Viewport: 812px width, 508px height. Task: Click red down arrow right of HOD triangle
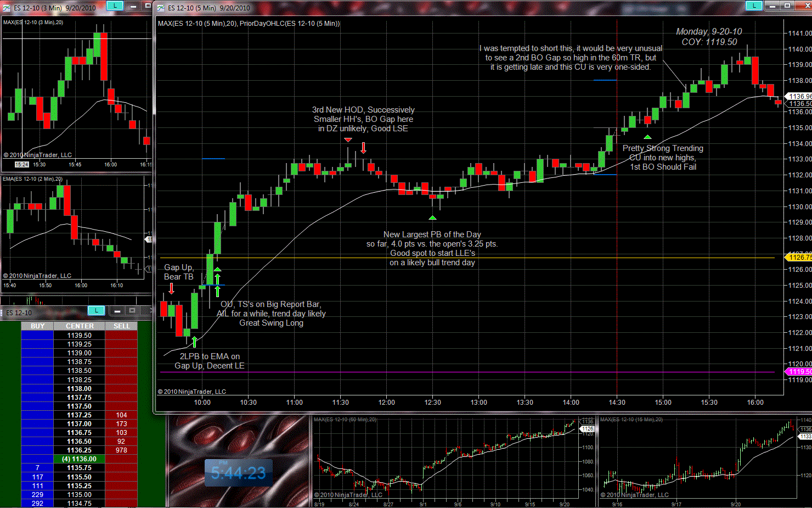pos(363,148)
